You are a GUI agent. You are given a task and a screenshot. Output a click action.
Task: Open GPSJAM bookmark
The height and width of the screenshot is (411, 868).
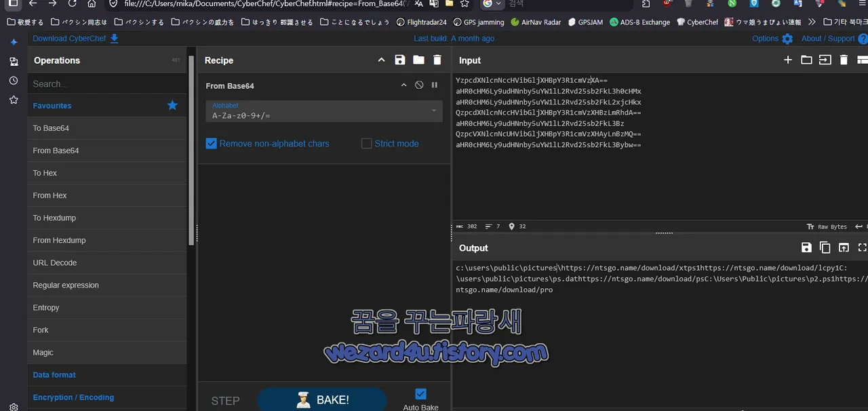(x=585, y=22)
